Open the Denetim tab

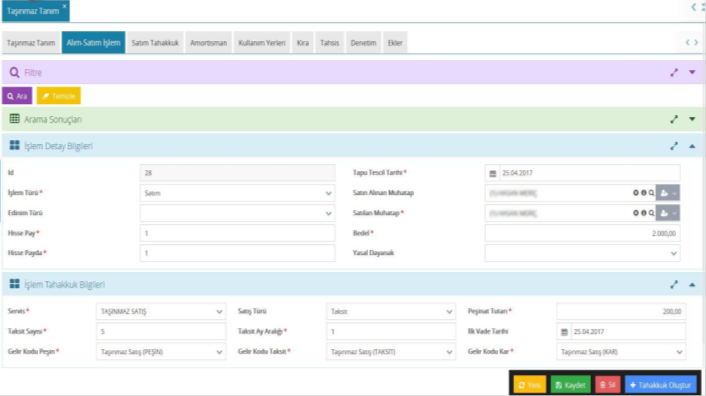point(363,43)
